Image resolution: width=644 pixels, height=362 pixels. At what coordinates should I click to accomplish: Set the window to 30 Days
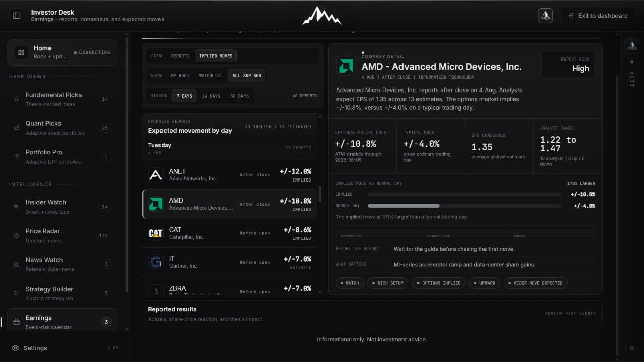click(239, 96)
